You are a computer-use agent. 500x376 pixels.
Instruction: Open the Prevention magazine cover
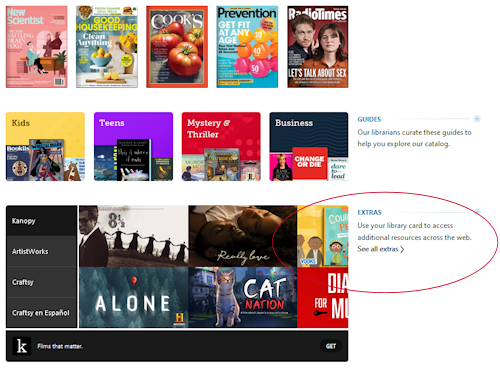point(247,47)
